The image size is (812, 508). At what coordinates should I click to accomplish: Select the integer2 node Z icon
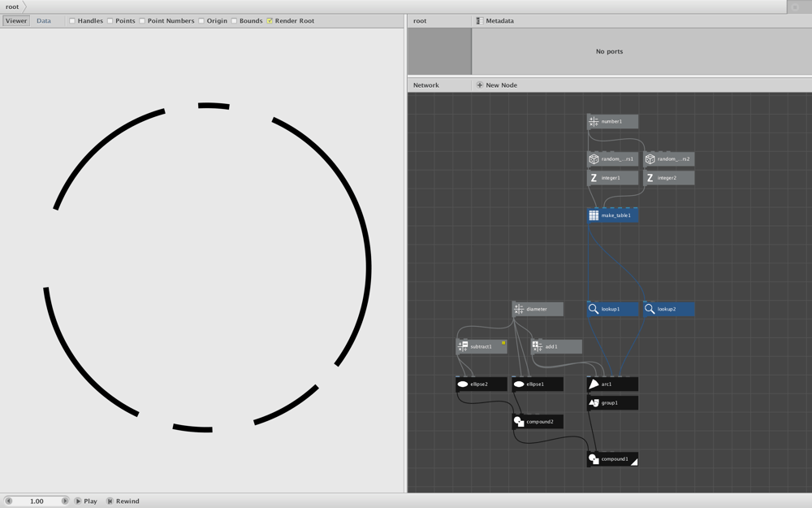(x=650, y=178)
